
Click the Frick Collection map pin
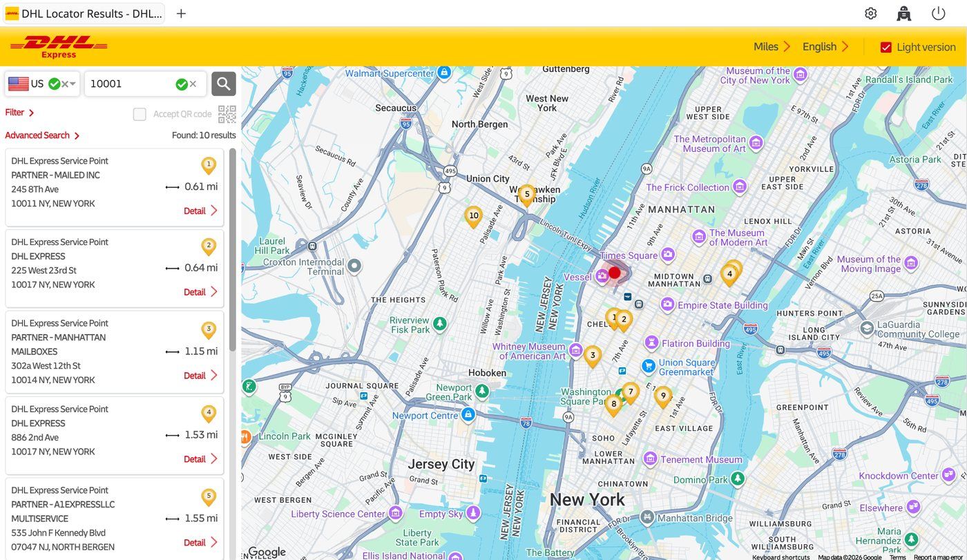tap(740, 186)
